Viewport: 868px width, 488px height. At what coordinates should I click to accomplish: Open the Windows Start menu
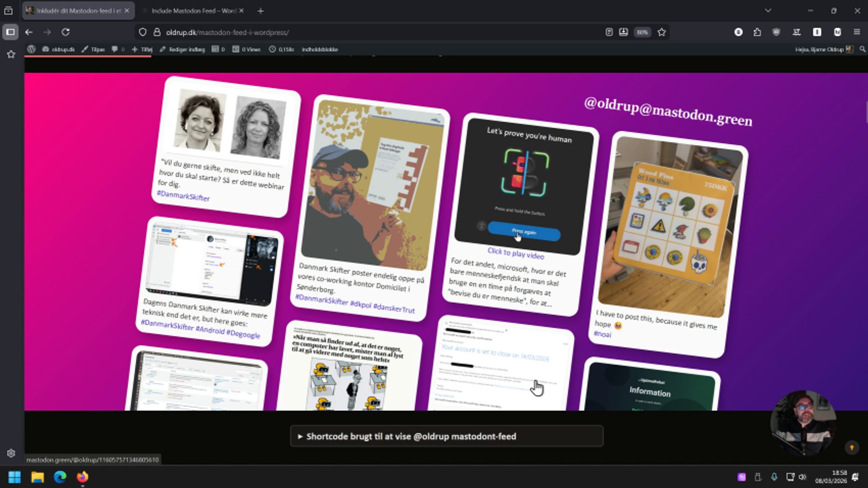click(x=14, y=477)
